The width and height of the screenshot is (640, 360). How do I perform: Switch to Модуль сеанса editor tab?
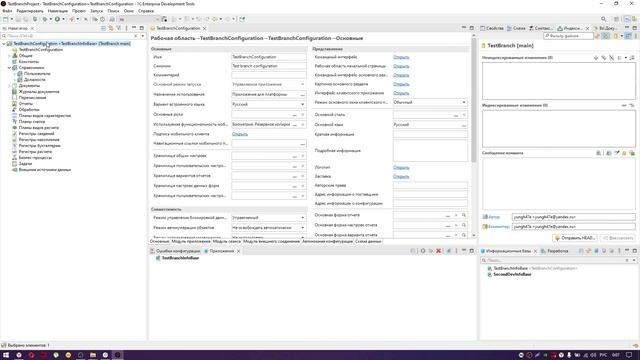click(227, 242)
